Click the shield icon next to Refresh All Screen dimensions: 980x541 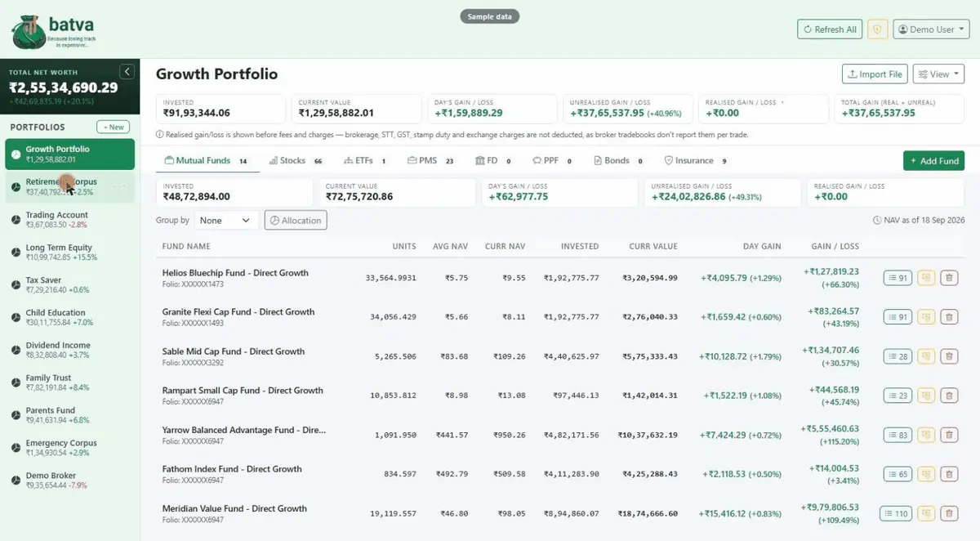pos(878,29)
